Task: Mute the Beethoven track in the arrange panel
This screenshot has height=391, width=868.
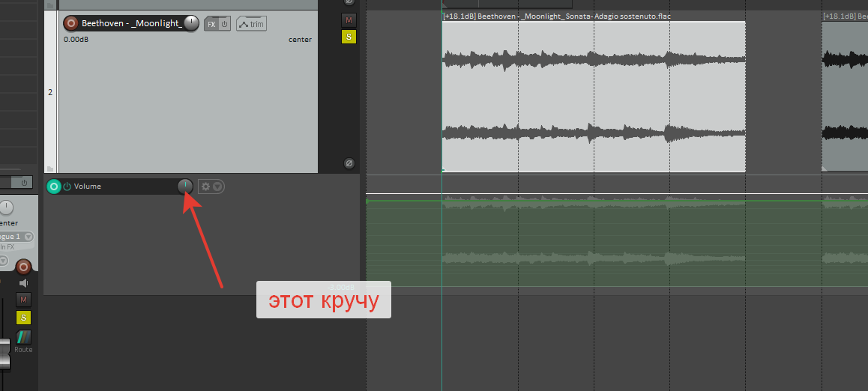Action: (349, 20)
